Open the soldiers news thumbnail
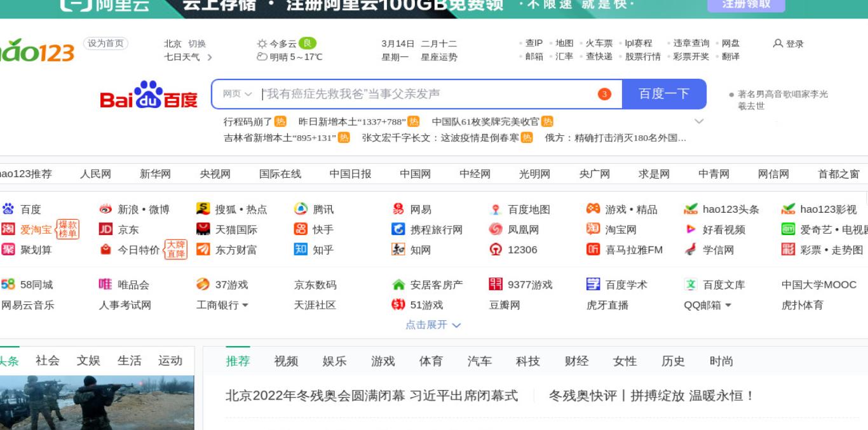Viewport: 868px width, 430px height. (97, 403)
